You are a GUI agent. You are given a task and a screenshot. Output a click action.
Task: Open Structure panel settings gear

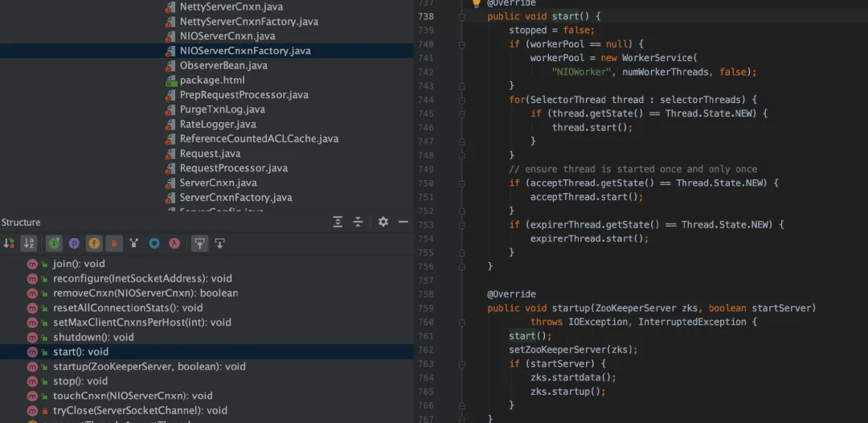[x=383, y=222]
